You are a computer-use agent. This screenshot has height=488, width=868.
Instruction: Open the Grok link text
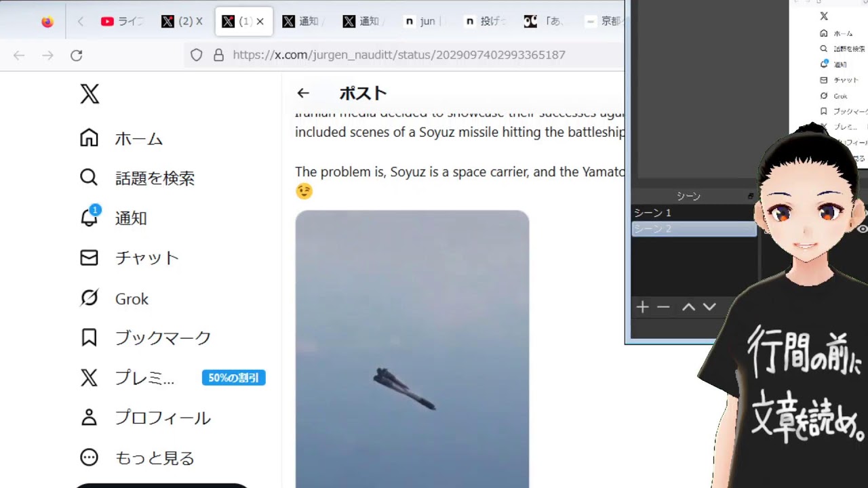point(132,299)
